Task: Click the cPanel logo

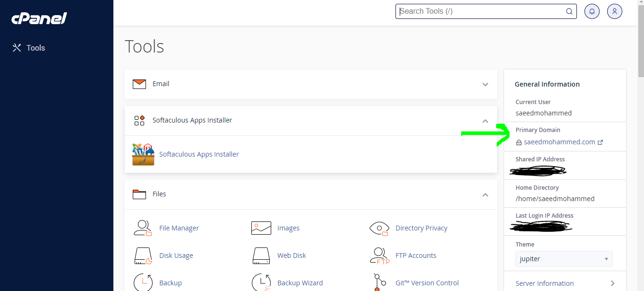Action: 39,18
